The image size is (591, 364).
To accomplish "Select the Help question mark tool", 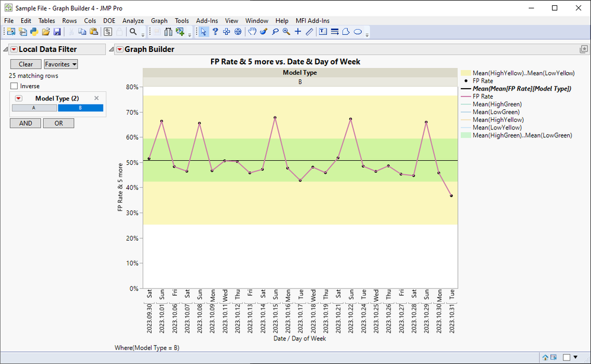I will pos(215,32).
